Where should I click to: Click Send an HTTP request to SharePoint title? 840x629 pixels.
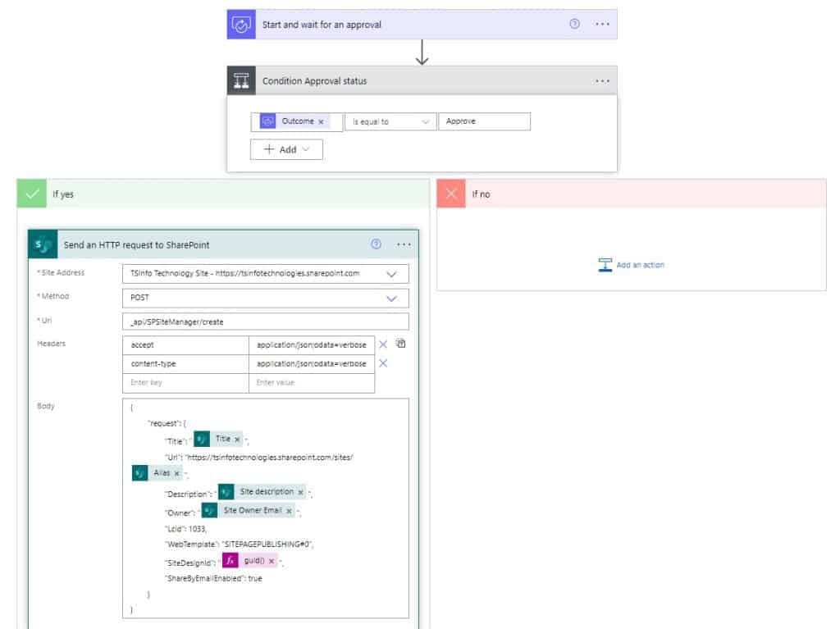(137, 245)
